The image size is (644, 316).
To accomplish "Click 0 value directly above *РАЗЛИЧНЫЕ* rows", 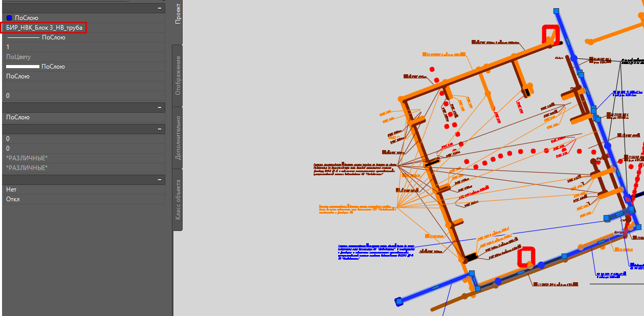I will coord(83,149).
